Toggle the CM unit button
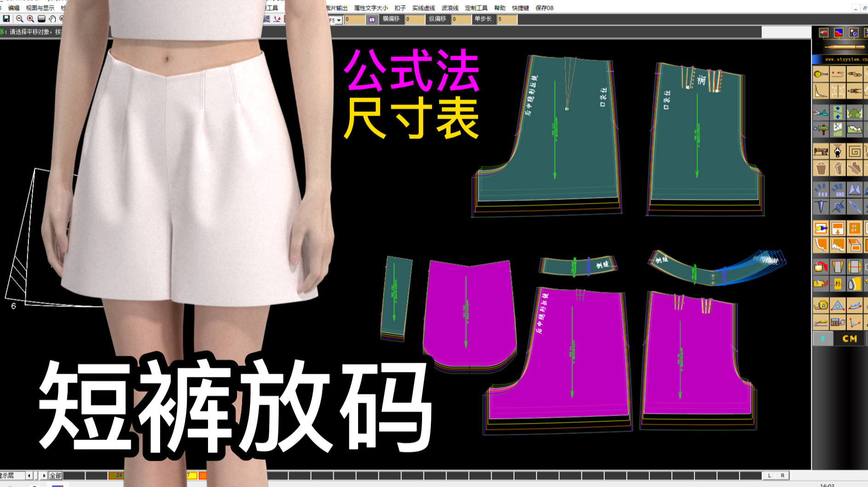The width and height of the screenshot is (868, 487). 850,339
